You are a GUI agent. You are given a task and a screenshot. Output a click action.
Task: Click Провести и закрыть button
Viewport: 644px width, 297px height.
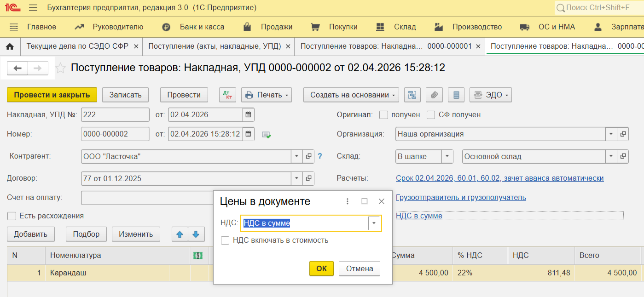point(52,95)
